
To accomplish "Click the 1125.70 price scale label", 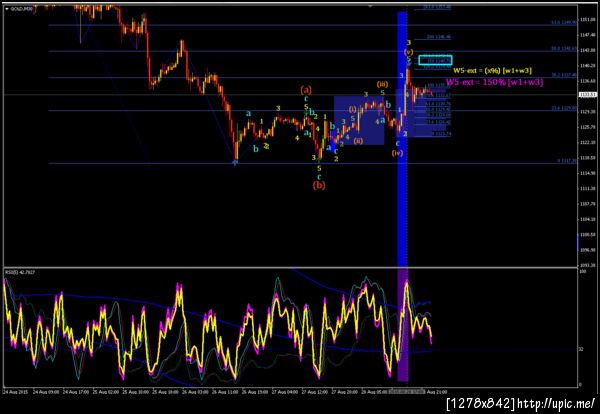I will pos(587,127).
